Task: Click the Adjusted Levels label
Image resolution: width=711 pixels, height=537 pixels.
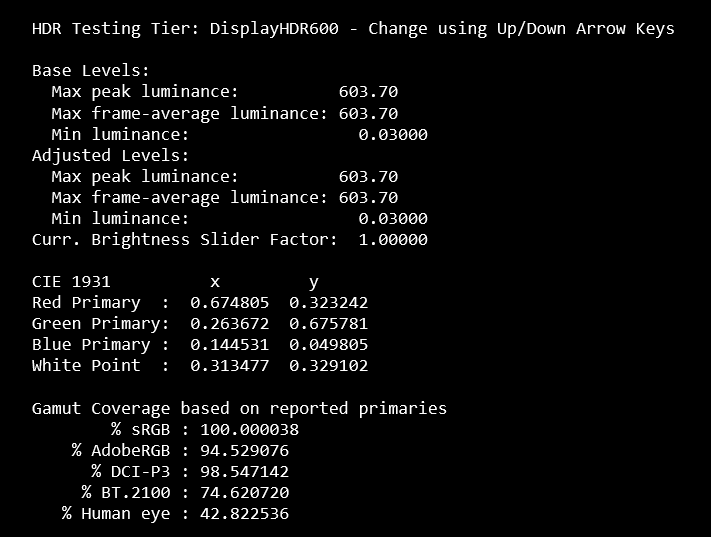Action: coord(111,156)
